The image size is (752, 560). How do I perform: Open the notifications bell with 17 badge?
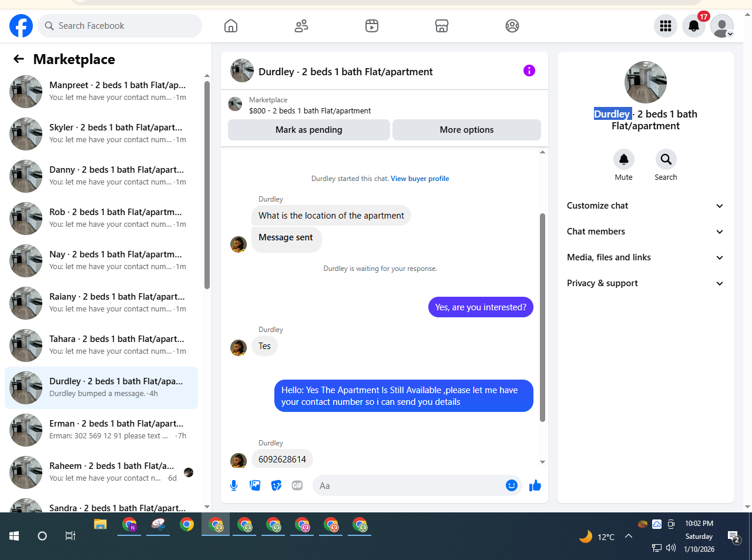pyautogui.click(x=694, y=26)
